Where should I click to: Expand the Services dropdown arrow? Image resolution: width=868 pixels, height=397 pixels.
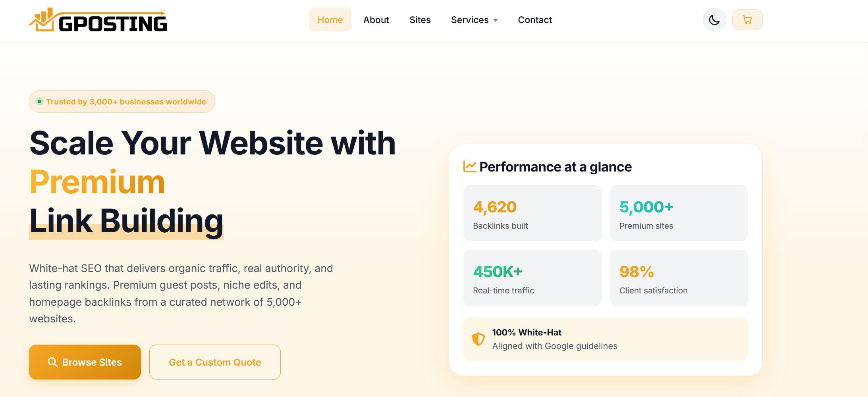[496, 20]
